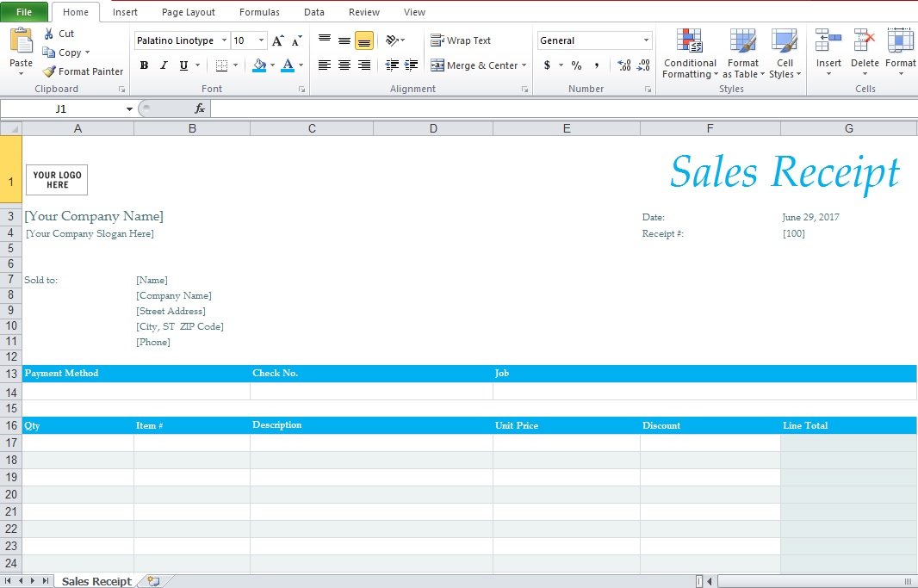The image size is (918, 588).
Task: Toggle Wrap Text
Action: coord(461,40)
